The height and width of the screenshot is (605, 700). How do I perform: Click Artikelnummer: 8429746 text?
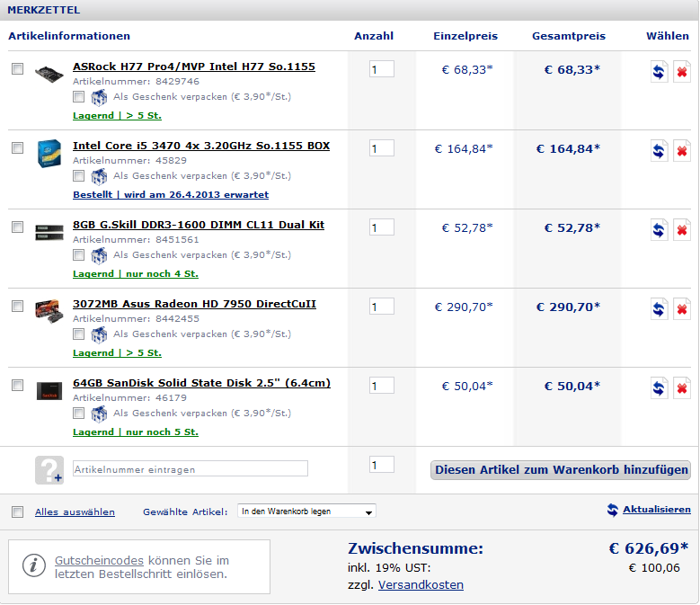pos(137,81)
